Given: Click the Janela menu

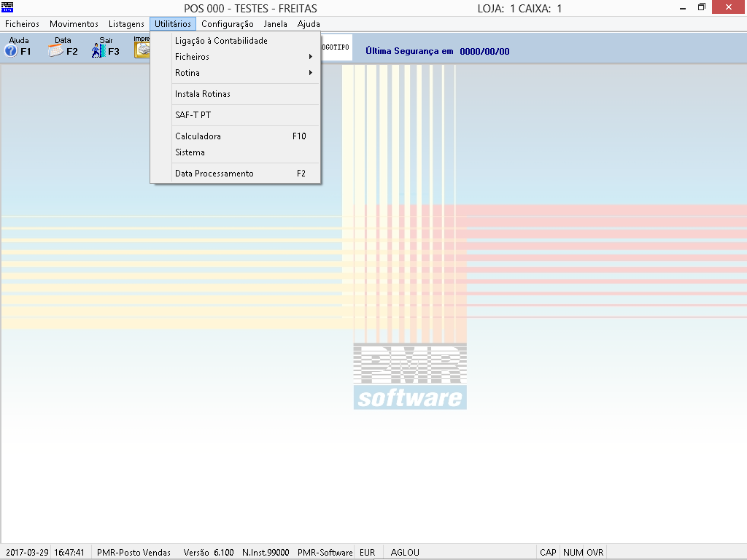Looking at the screenshot, I should 275,24.
